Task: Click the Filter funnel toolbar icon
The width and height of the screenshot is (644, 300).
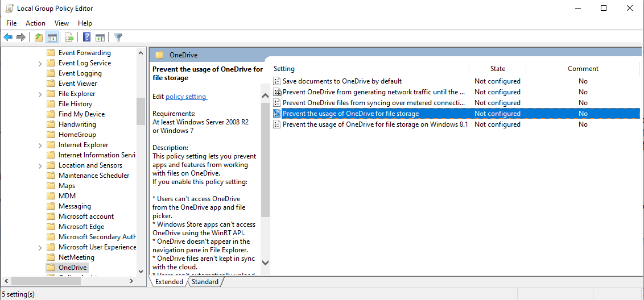Action: pos(118,37)
